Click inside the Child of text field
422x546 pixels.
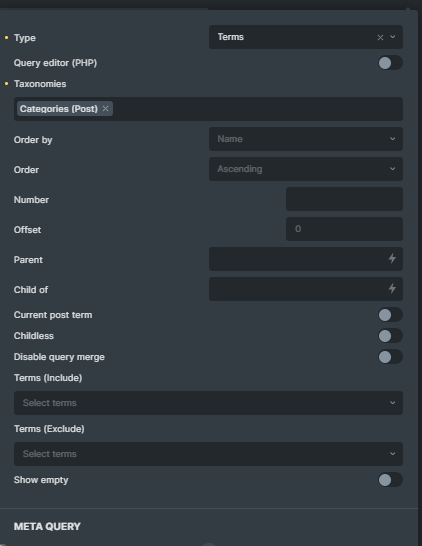298,289
